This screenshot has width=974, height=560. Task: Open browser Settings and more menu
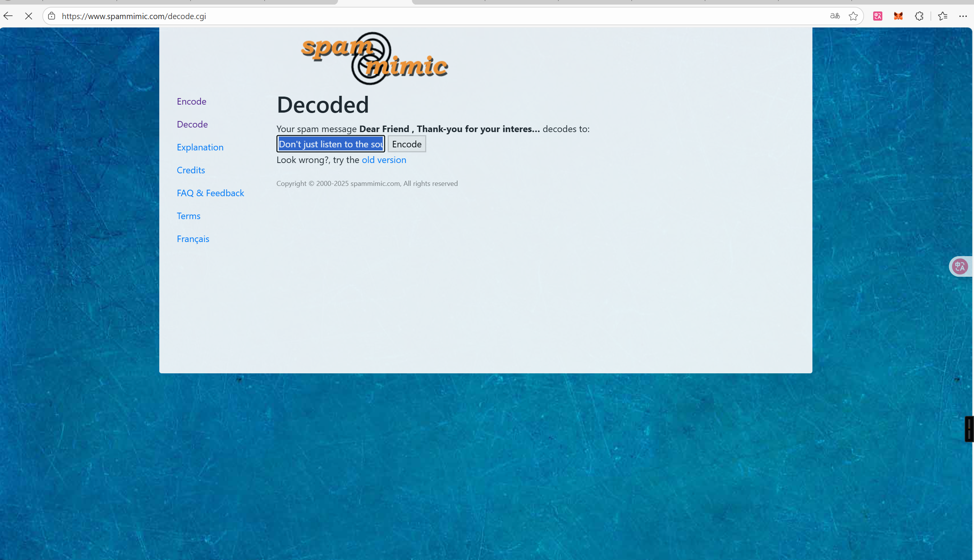tap(963, 16)
